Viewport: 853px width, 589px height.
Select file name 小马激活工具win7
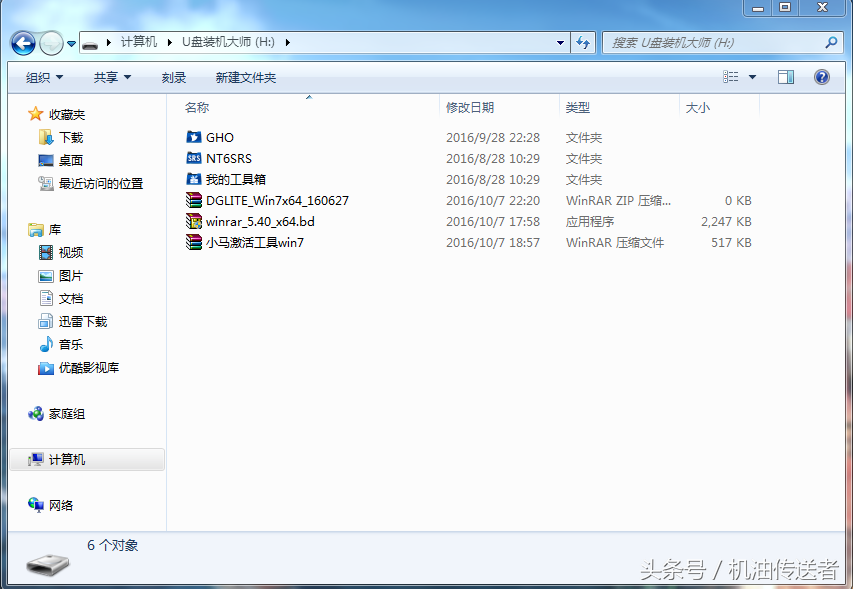click(255, 243)
